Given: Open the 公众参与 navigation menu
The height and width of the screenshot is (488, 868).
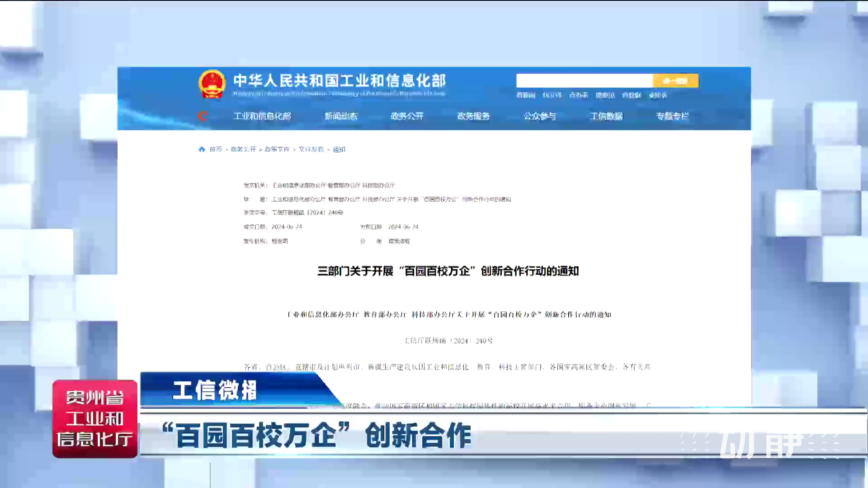Looking at the screenshot, I should pyautogui.click(x=540, y=116).
